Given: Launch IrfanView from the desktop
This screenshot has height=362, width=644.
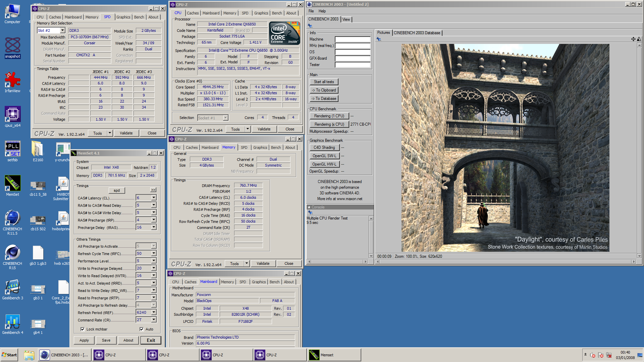Looking at the screenshot, I should 12,82.
